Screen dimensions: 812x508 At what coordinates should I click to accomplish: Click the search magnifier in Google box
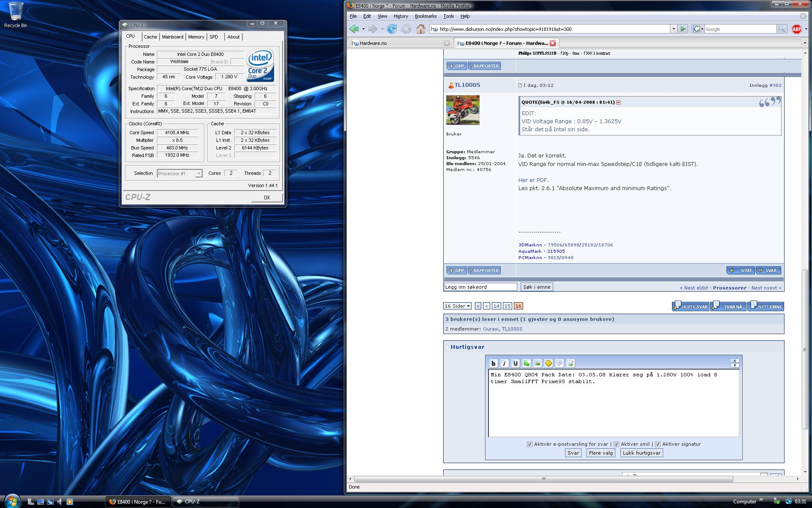782,29
